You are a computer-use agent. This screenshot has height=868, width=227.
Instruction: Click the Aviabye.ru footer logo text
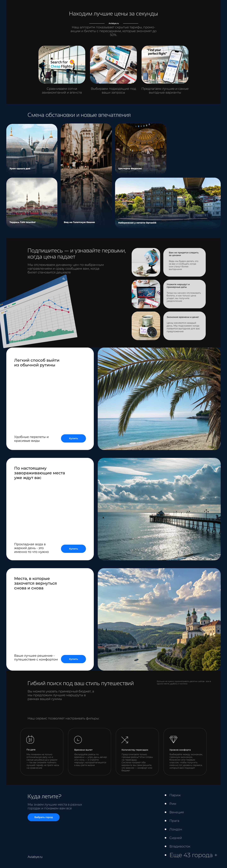point(35,857)
